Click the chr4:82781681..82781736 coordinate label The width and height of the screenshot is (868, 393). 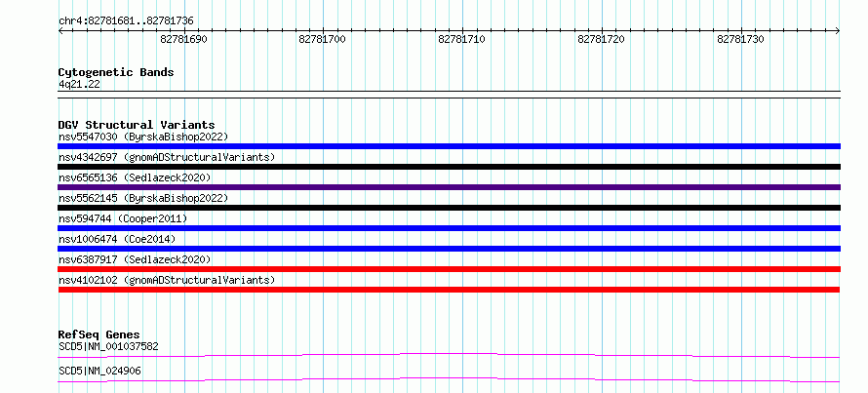coord(126,21)
